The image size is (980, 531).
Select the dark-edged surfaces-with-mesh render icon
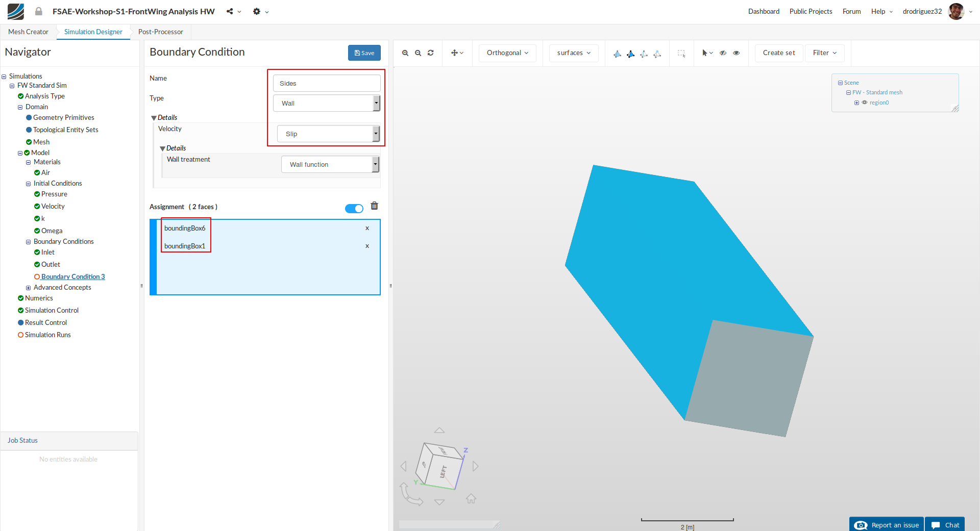point(631,54)
